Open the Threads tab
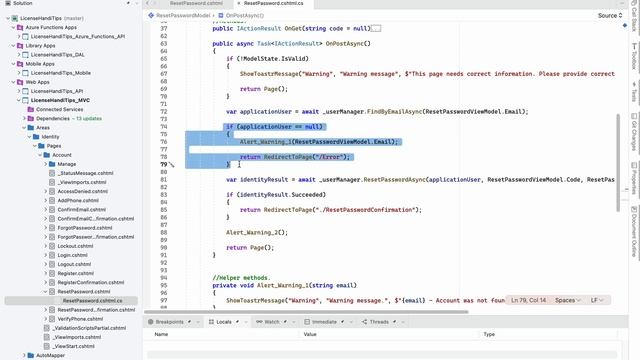The height and width of the screenshot is (360, 640). click(x=379, y=322)
